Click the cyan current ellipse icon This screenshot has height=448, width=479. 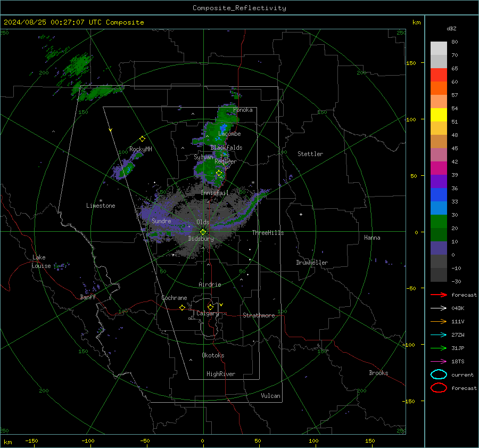439,374
